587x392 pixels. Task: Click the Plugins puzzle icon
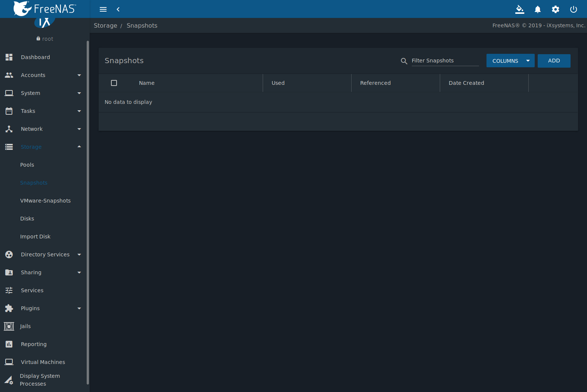coord(9,308)
